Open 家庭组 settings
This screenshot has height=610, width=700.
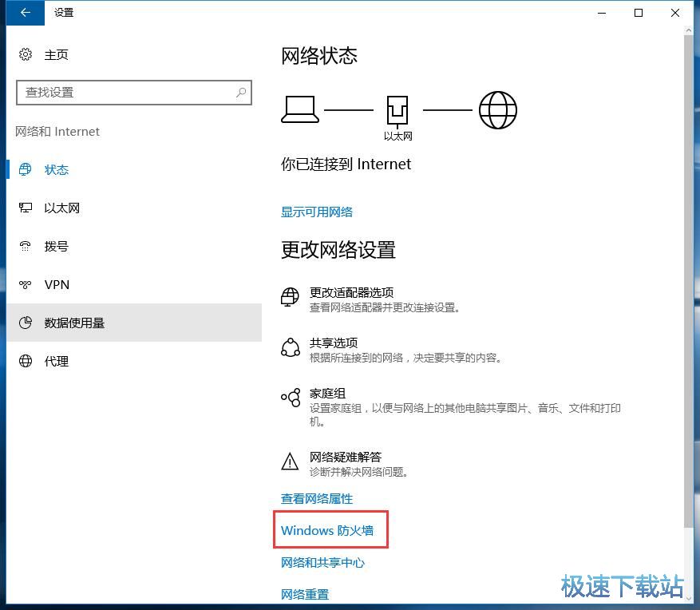[328, 394]
